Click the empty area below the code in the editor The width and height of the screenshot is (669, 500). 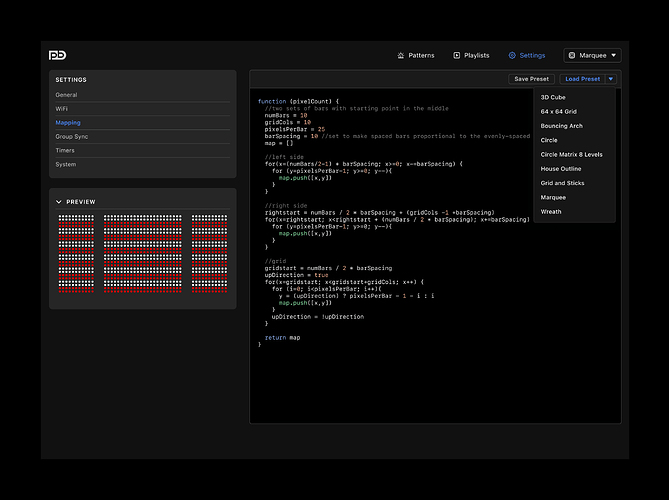point(435,386)
